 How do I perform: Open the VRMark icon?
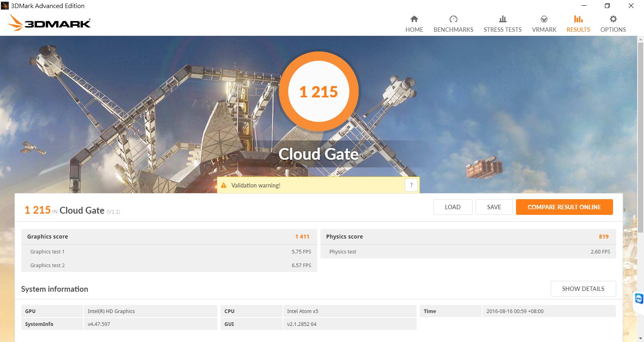[544, 19]
